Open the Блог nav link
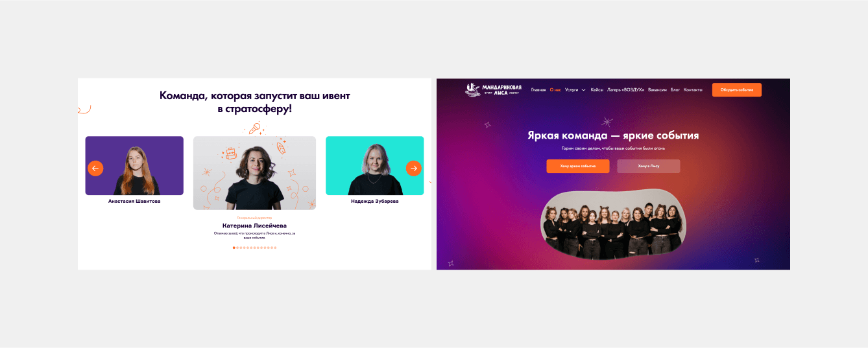 (x=675, y=90)
